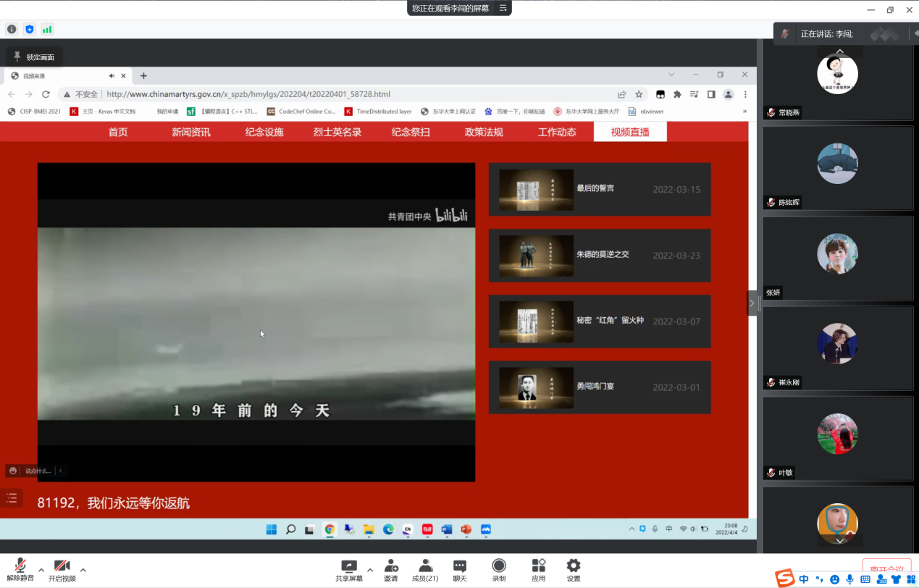The width and height of the screenshot is (919, 588).
Task: Select participant 张妍's video tile
Action: pos(837,258)
